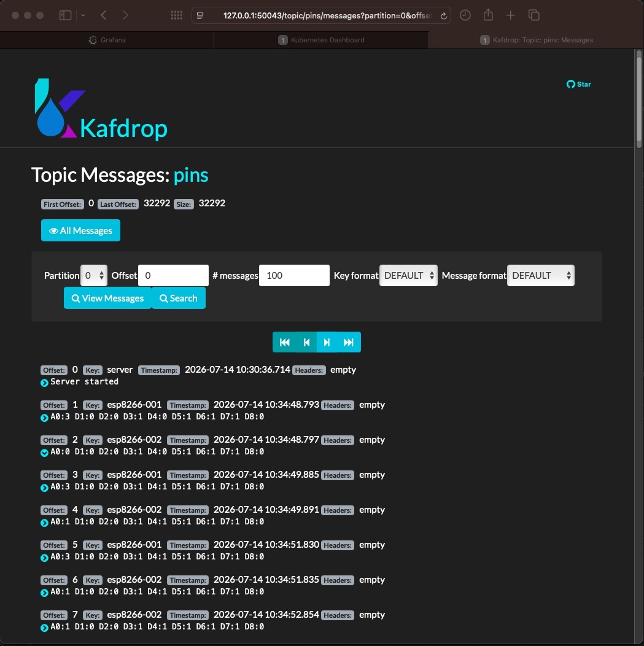
Task: Click Server started message text
Action: [84, 381]
